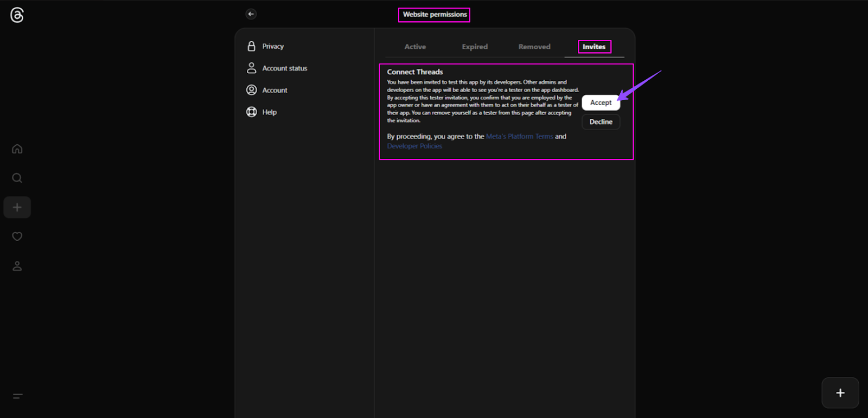Select the Invites tab

(594, 47)
